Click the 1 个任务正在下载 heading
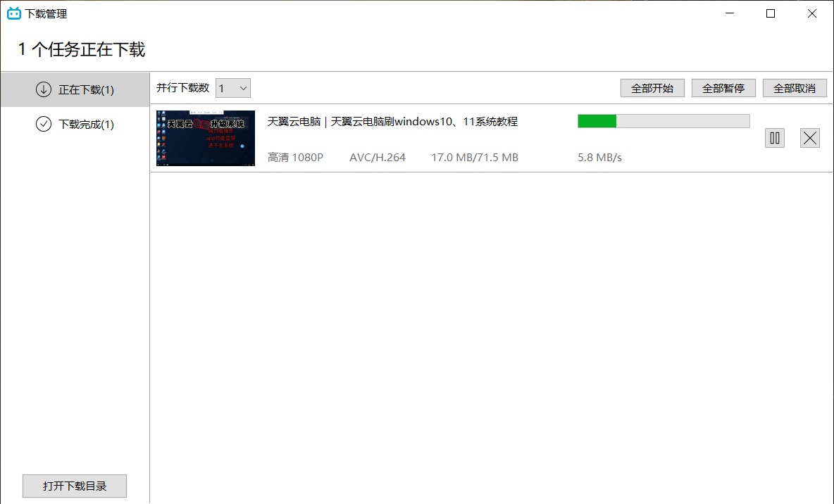Image resolution: width=834 pixels, height=504 pixels. click(82, 49)
